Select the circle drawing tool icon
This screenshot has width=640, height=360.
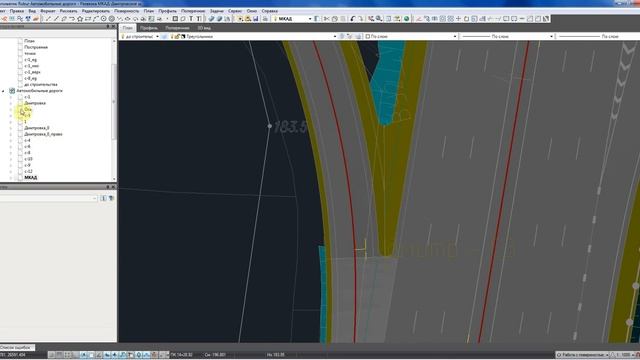104,19
